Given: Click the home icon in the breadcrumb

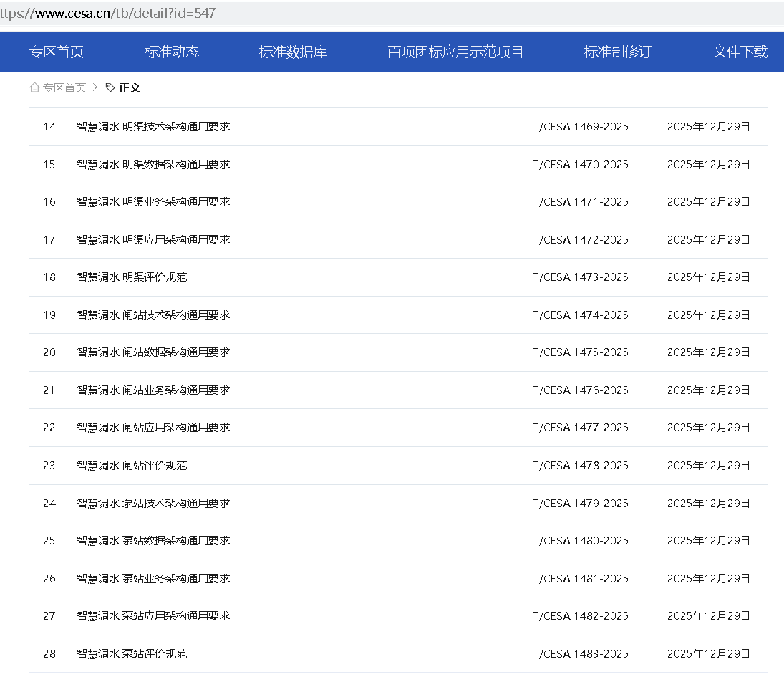Looking at the screenshot, I should click(34, 87).
